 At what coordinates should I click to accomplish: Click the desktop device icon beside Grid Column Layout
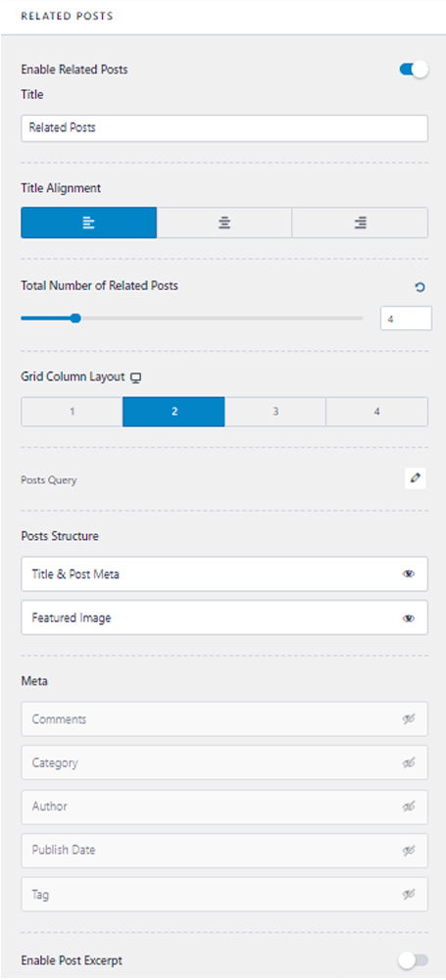pyautogui.click(x=136, y=377)
